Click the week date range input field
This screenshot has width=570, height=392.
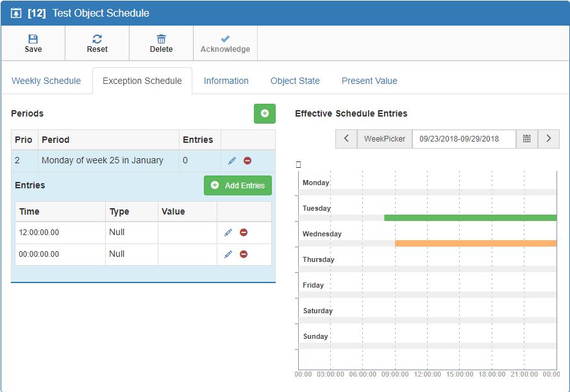pyautogui.click(x=464, y=138)
